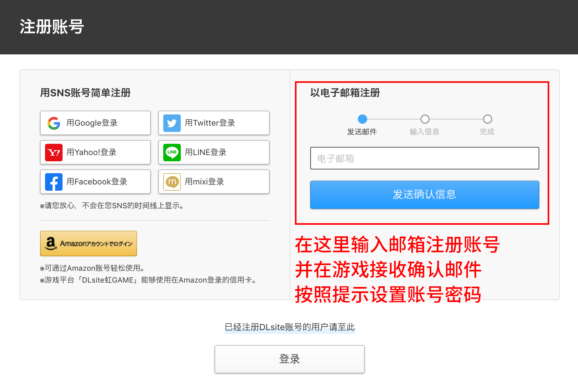Continue with 用Facebook登录

(95, 182)
